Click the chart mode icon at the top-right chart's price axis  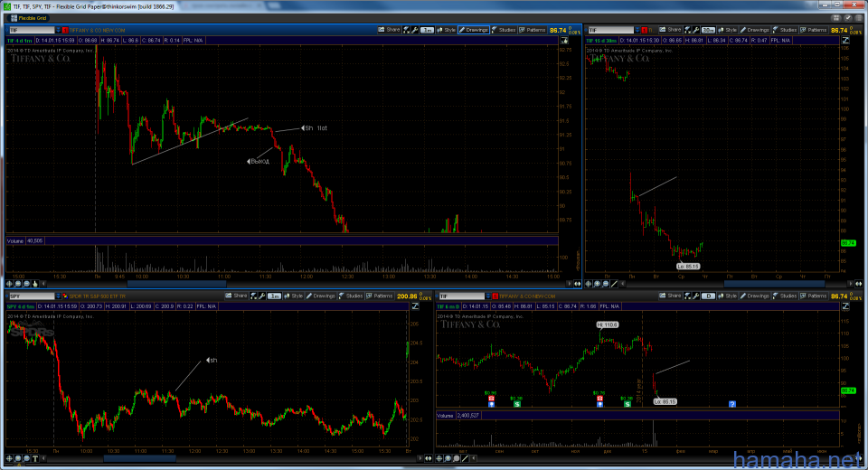[845, 41]
